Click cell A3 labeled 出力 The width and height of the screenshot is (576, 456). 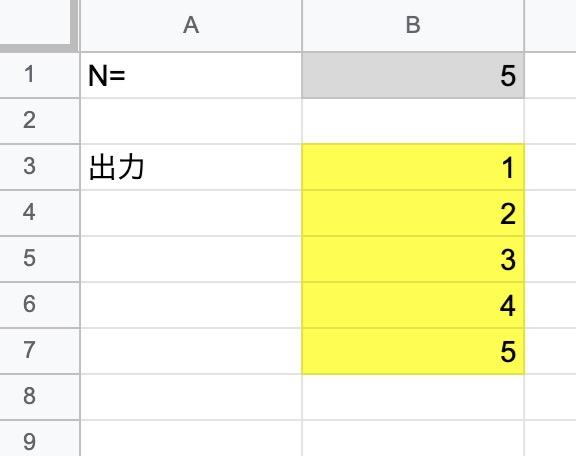click(191, 167)
